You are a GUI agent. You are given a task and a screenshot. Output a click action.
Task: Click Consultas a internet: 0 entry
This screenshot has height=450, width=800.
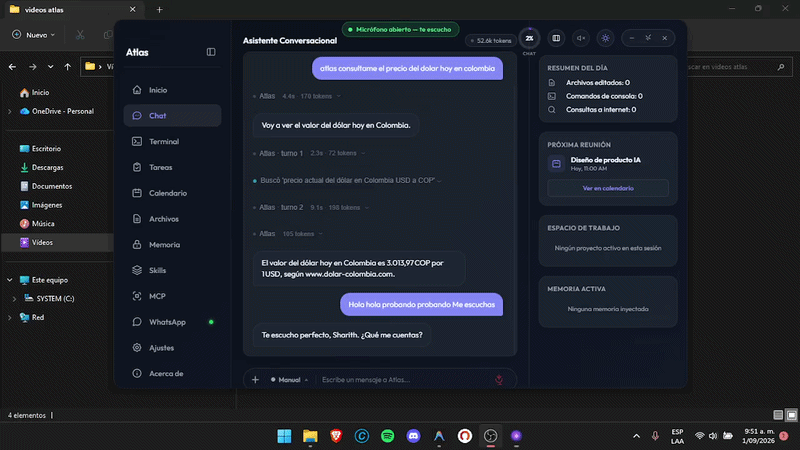click(x=601, y=110)
